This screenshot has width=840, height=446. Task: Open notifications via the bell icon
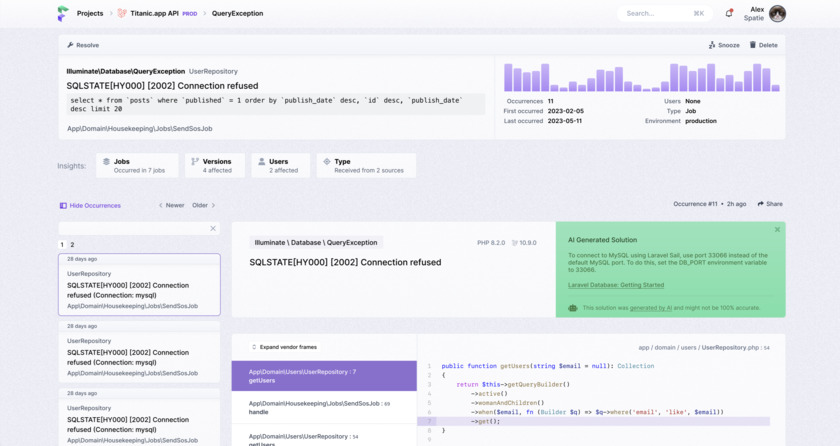[x=728, y=13]
